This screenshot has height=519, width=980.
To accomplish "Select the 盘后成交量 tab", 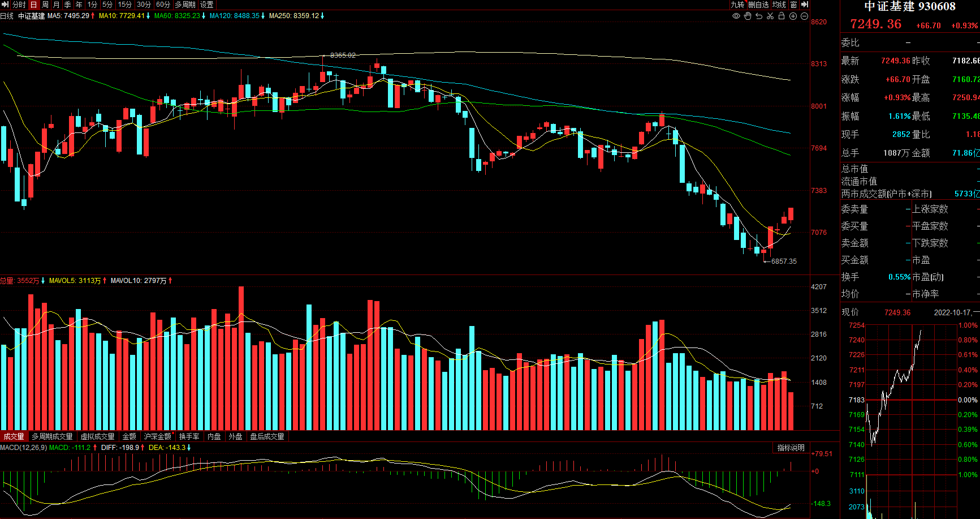I will click(267, 436).
